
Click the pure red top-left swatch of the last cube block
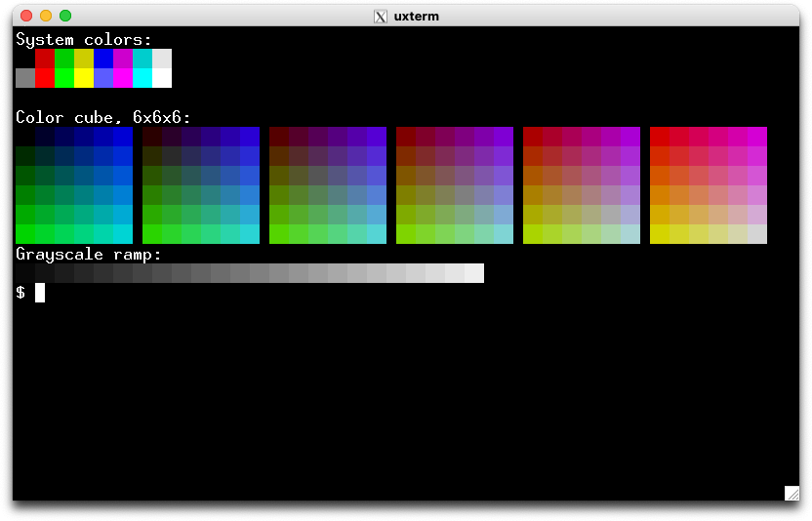(x=660, y=136)
